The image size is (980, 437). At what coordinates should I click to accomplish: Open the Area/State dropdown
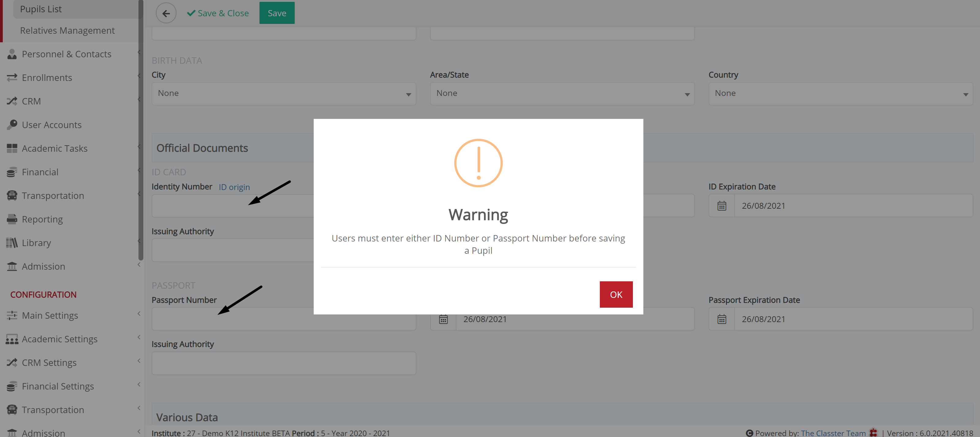(562, 94)
